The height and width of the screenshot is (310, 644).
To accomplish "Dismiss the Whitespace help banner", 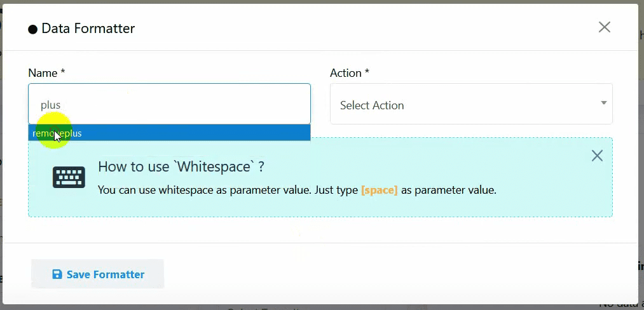I will [x=596, y=156].
